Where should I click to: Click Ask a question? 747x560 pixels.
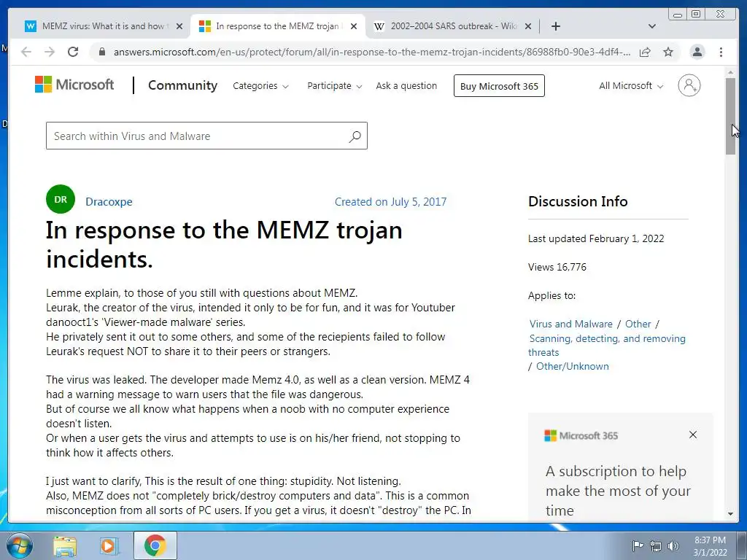point(406,86)
